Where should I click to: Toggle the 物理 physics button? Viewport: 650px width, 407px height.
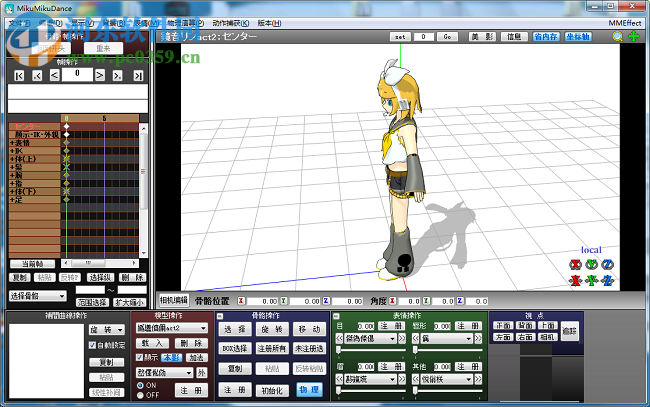click(309, 390)
